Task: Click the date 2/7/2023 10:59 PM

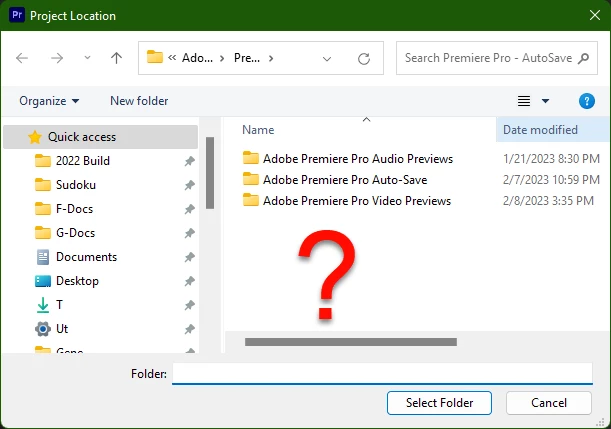Action: [x=551, y=180]
